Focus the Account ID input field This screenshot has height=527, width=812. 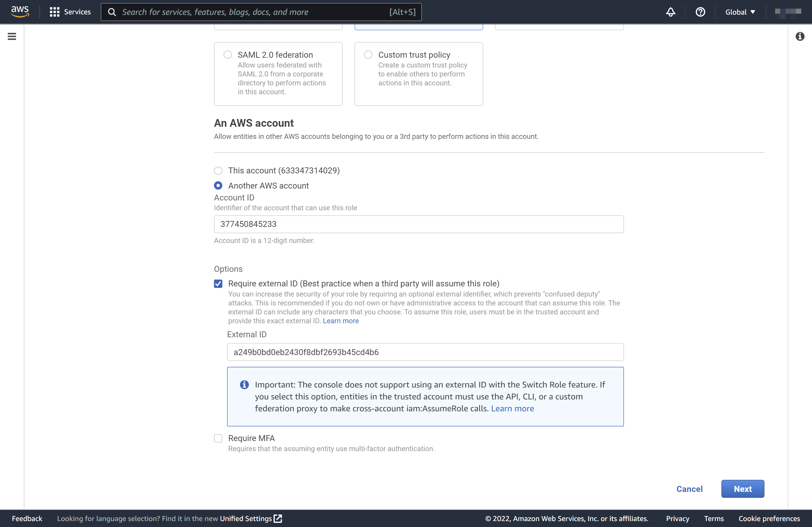418,224
